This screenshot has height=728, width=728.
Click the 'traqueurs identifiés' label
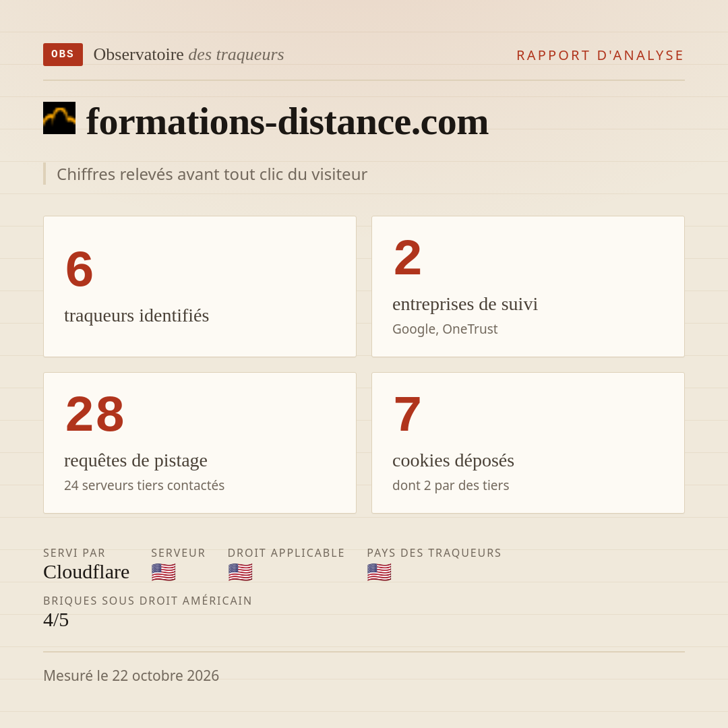coord(136,315)
